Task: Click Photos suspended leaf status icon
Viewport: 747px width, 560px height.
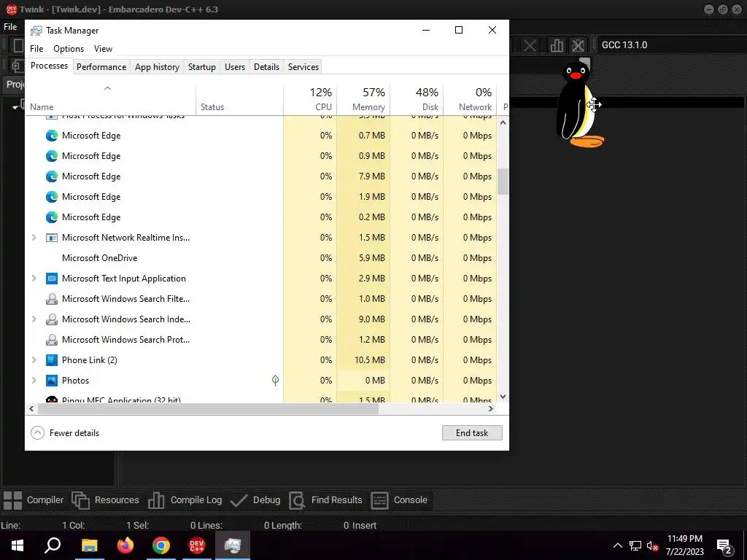Action: (275, 380)
